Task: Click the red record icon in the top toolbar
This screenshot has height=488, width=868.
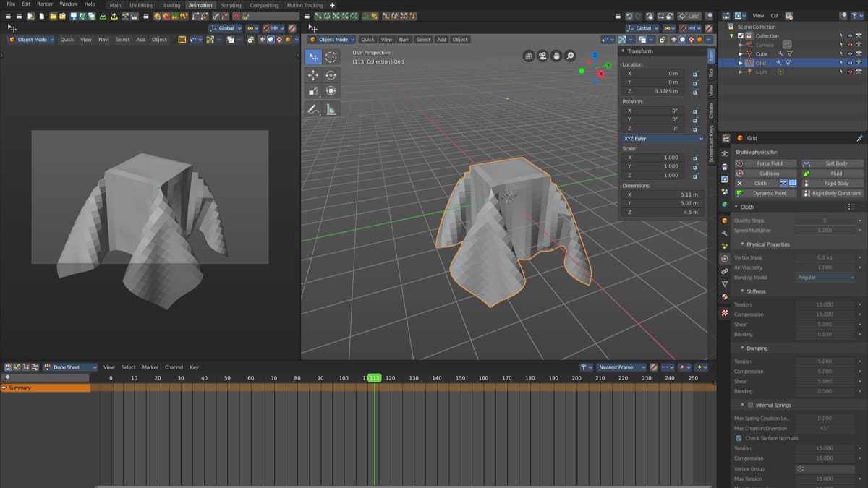Action: tap(237, 16)
